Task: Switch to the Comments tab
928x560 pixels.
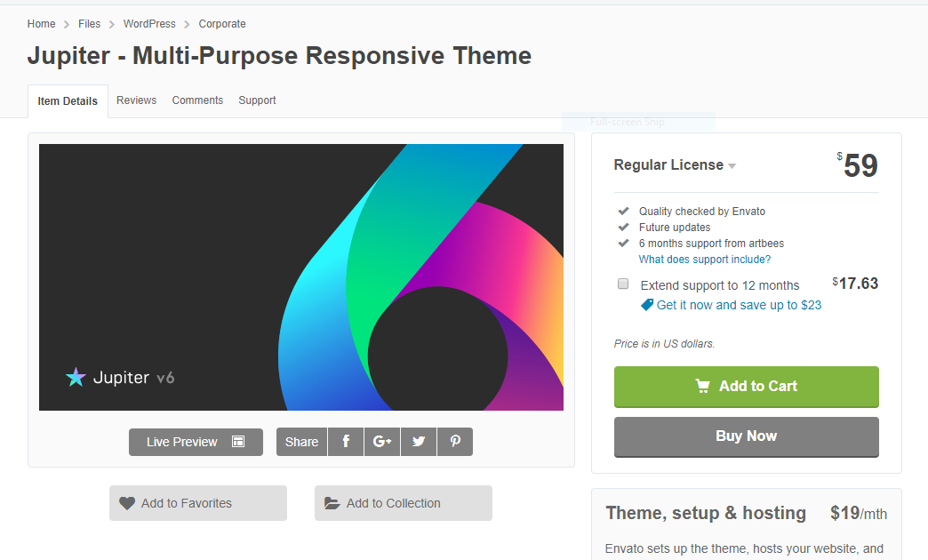Action: [197, 100]
